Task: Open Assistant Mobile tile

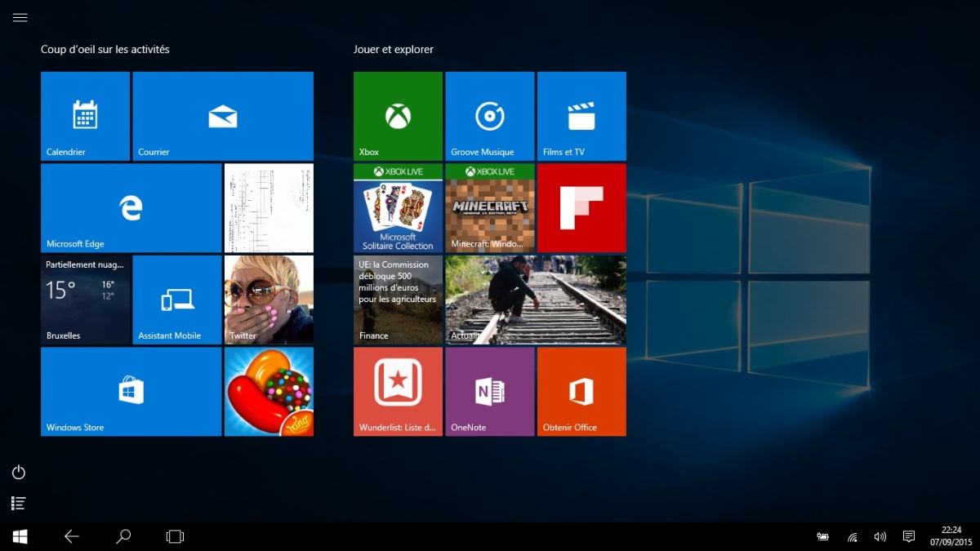Action: point(177,300)
